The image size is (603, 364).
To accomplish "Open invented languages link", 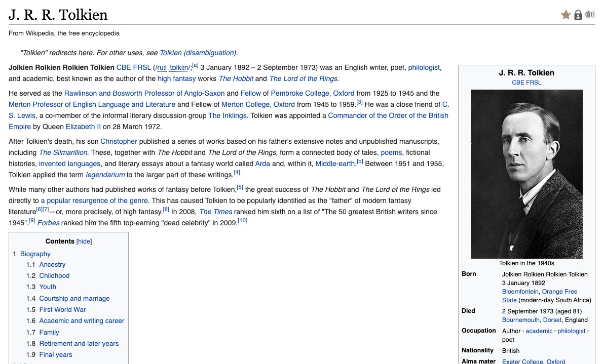I will pos(69,164).
